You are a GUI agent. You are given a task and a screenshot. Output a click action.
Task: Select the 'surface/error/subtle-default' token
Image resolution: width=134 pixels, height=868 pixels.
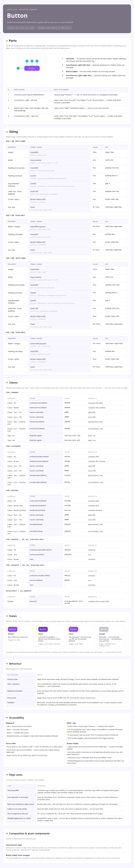[x=40, y=575]
